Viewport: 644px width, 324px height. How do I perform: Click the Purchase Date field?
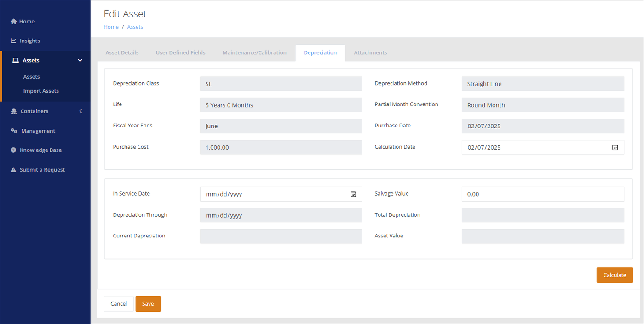click(x=543, y=126)
